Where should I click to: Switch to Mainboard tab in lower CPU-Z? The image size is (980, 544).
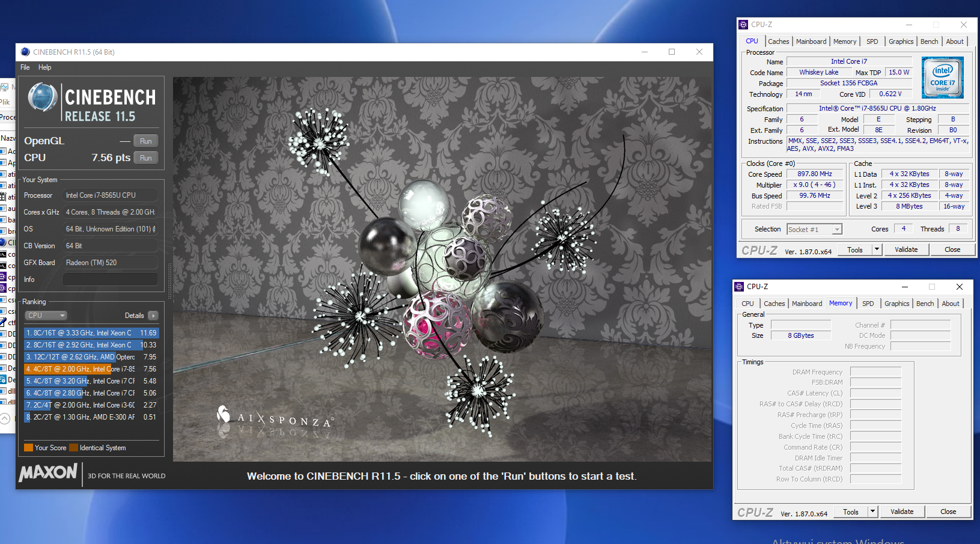coord(807,304)
